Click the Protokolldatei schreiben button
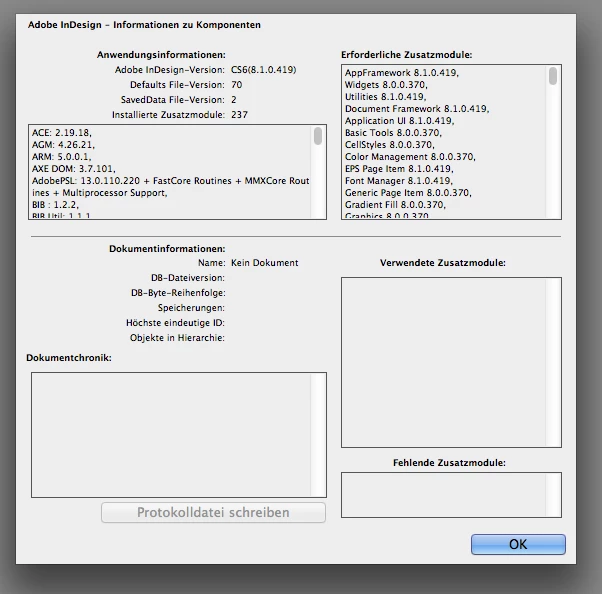 [213, 512]
